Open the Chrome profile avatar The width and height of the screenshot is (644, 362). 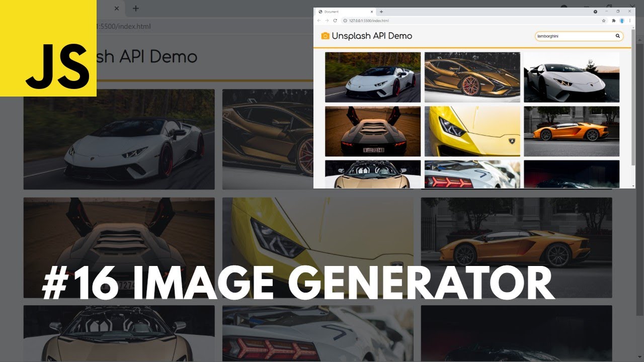pos(622,21)
